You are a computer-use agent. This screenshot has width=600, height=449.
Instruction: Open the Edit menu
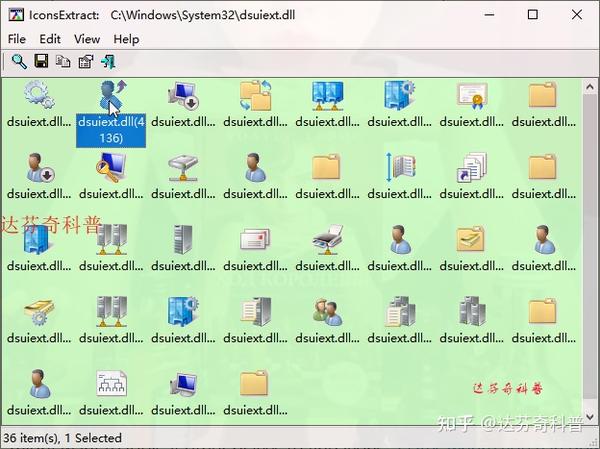click(50, 39)
